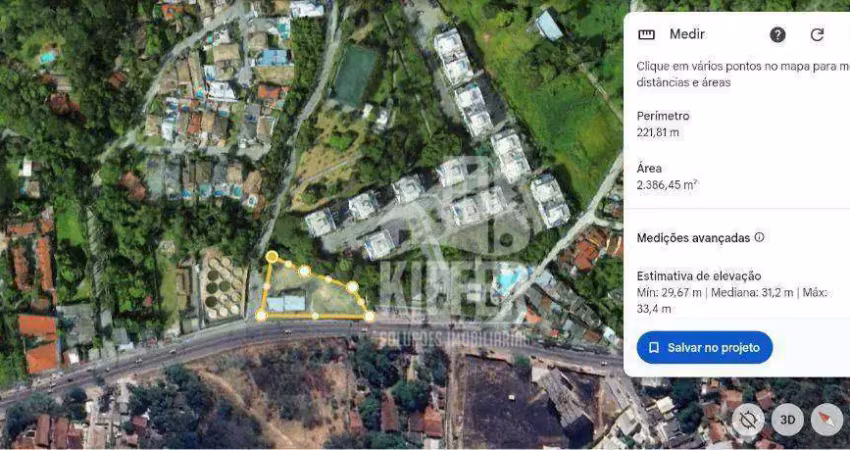The height and width of the screenshot is (450, 850).
Task: Save measurement with Salvar no projeto
Action: click(704, 348)
